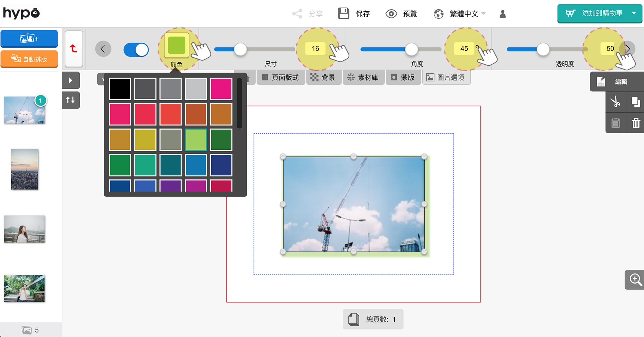This screenshot has height=337, width=644.
Task: Click the magnifier zoom-in icon
Action: pos(635,279)
